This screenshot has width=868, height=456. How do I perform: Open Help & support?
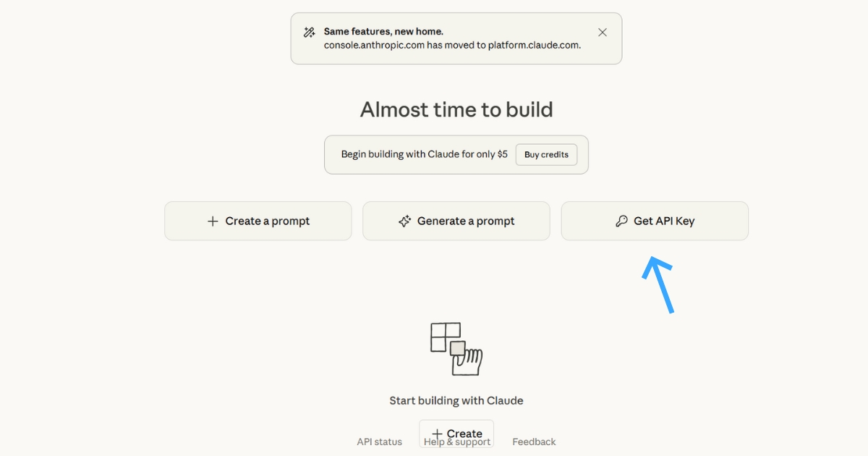(x=456, y=441)
